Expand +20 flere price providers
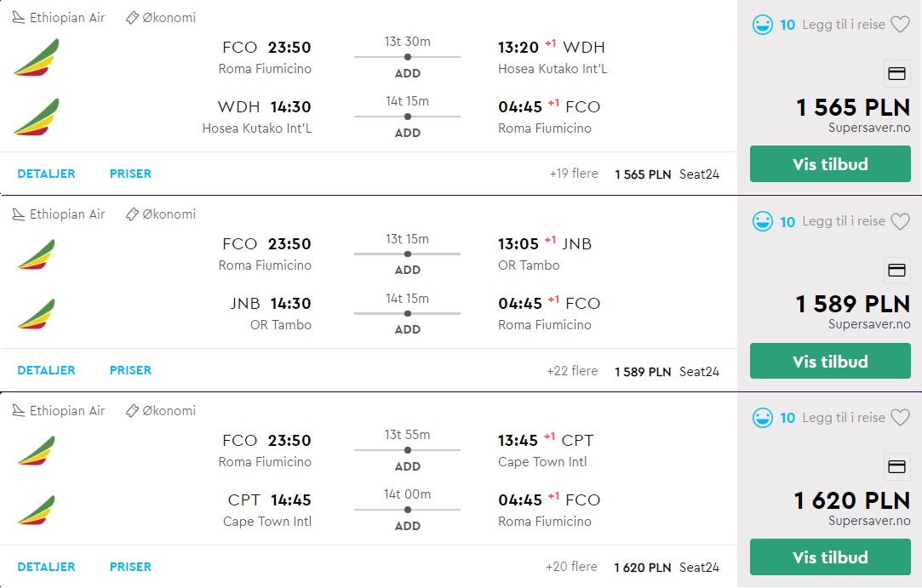922x588 pixels. pyautogui.click(x=571, y=566)
